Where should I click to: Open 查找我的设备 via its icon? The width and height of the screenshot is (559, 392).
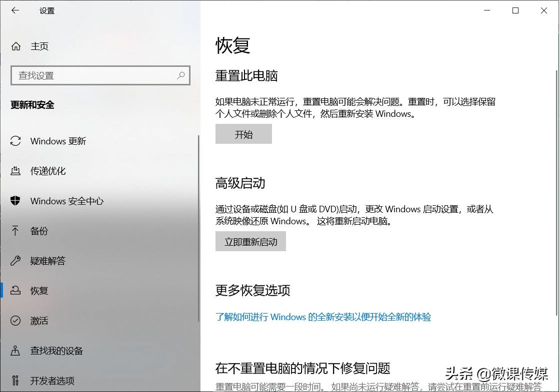15,351
